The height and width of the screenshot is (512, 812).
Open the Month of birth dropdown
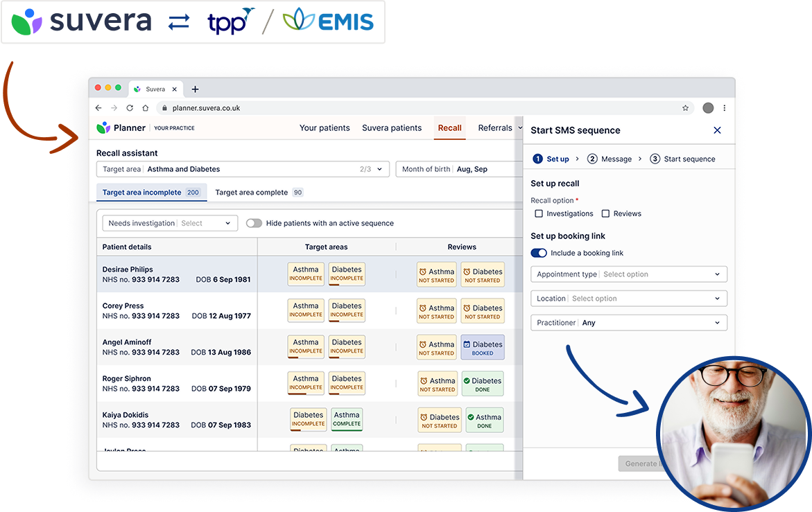(459, 169)
